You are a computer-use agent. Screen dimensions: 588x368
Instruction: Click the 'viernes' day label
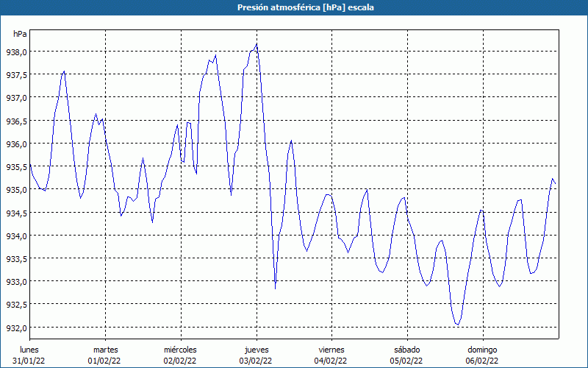(331, 350)
